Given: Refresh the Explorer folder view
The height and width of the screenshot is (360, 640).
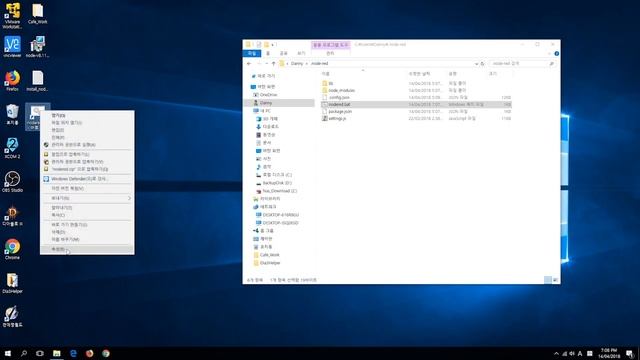Looking at the screenshot, I should [482, 64].
